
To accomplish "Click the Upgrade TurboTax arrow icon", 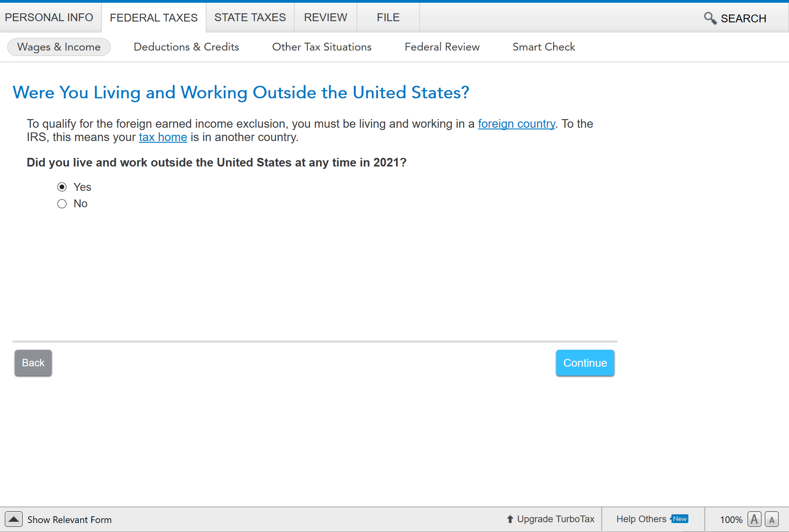I will coord(510,519).
